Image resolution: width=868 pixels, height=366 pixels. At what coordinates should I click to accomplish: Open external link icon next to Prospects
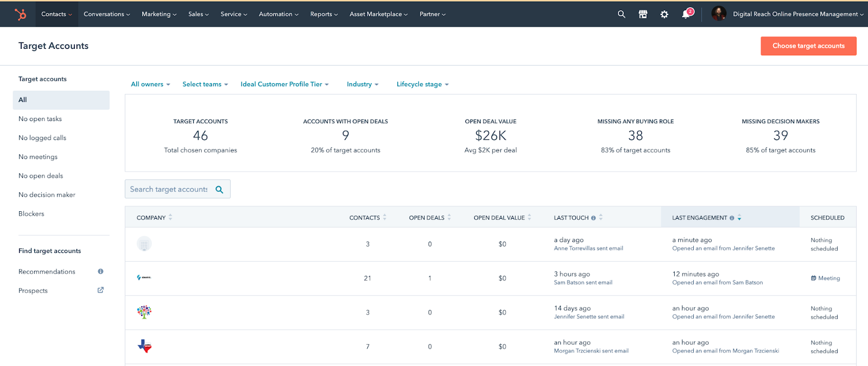(x=100, y=291)
